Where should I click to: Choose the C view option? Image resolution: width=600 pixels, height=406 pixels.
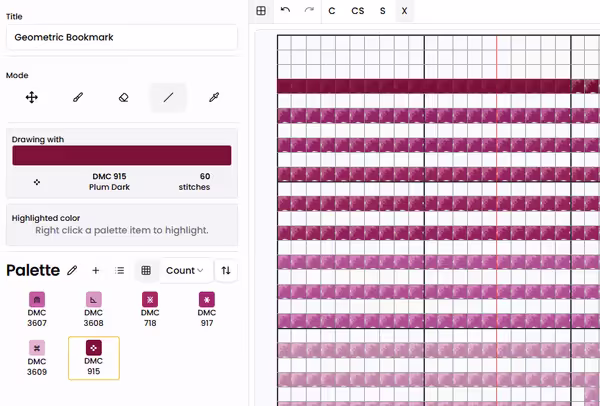[x=332, y=11]
